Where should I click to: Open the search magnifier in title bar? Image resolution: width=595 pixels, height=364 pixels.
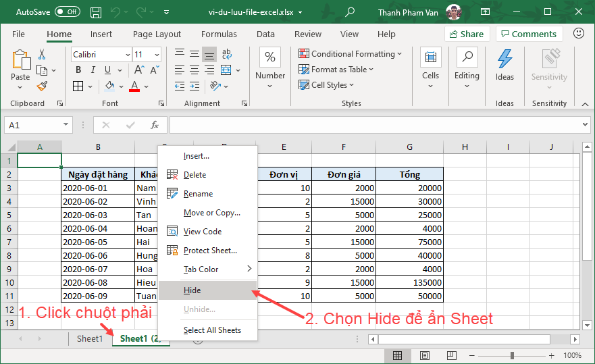click(349, 11)
